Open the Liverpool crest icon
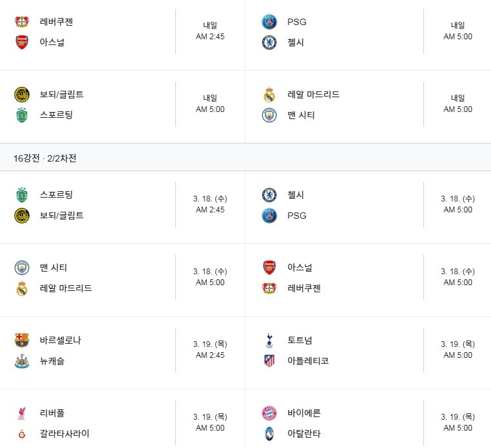This screenshot has width=491, height=448. point(22,413)
